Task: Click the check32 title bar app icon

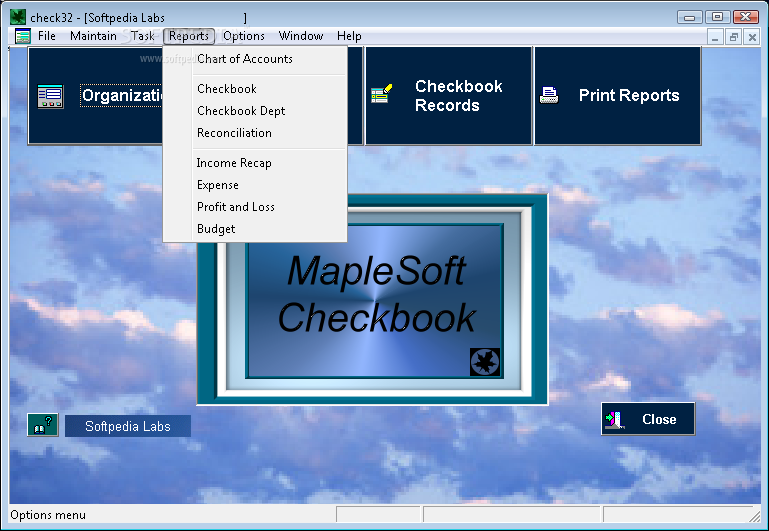Action: [18, 17]
